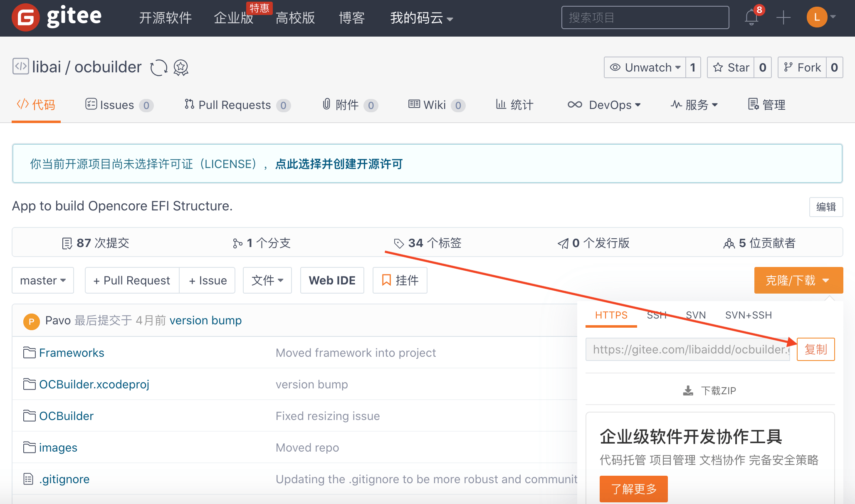
Task: Toggle the 克隆/下载 dropdown button
Action: coord(798,280)
